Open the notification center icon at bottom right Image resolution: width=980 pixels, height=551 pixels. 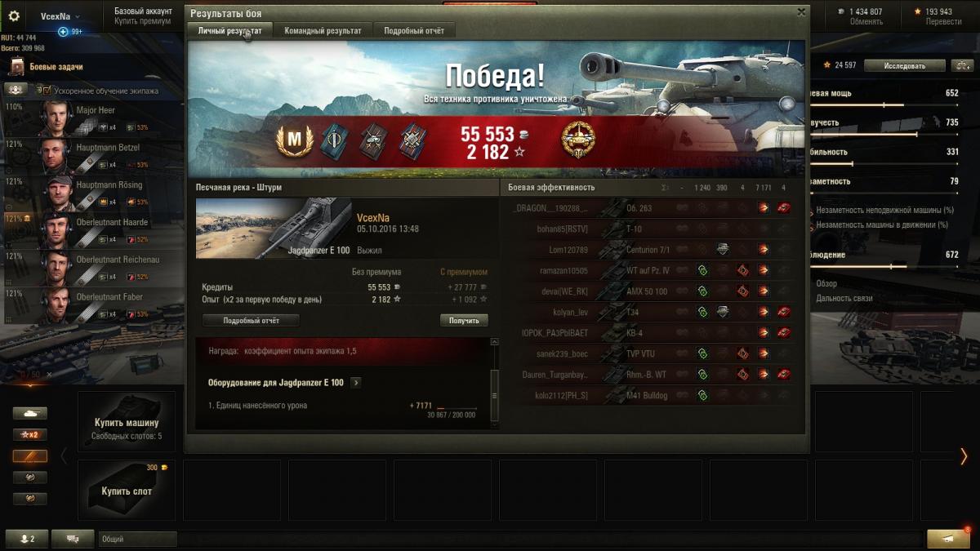tap(948, 539)
